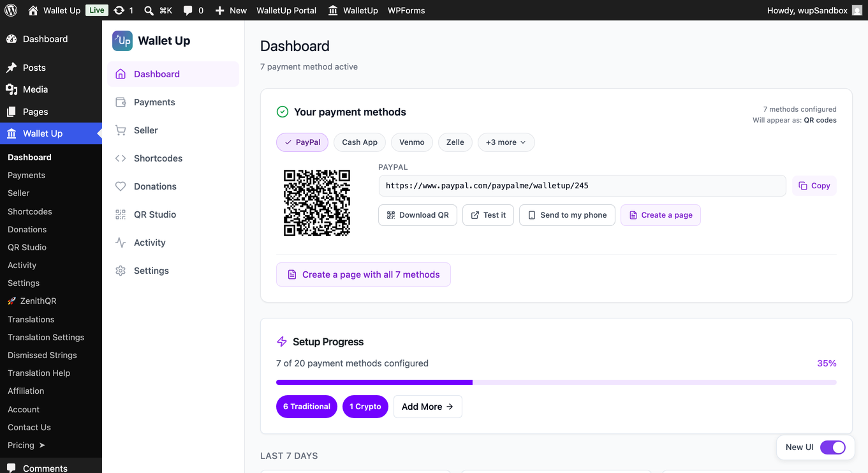Copy the PayPal link
Screen dimensions: 868x473
click(814, 186)
